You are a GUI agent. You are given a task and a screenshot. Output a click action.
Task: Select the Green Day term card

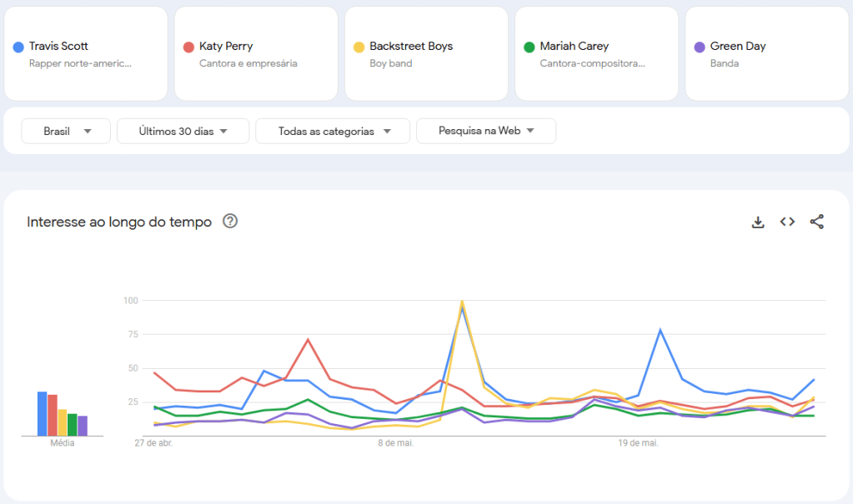tap(767, 54)
